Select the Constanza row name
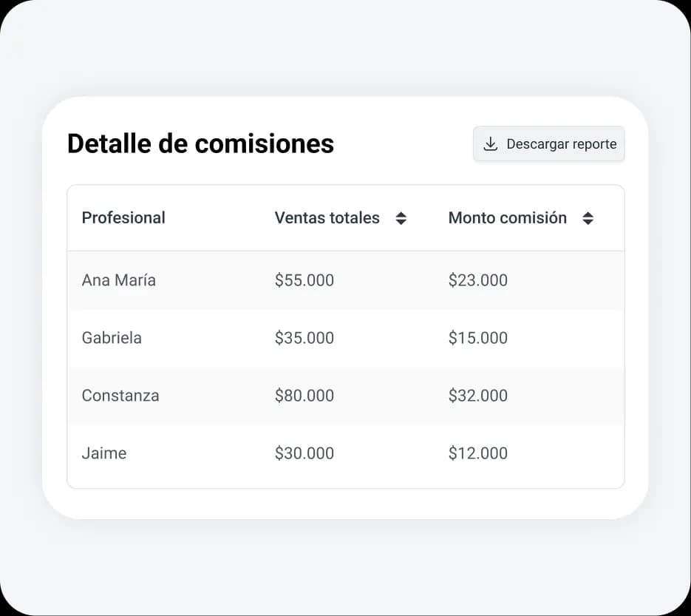Viewport: 691px width, 616px height. [120, 396]
